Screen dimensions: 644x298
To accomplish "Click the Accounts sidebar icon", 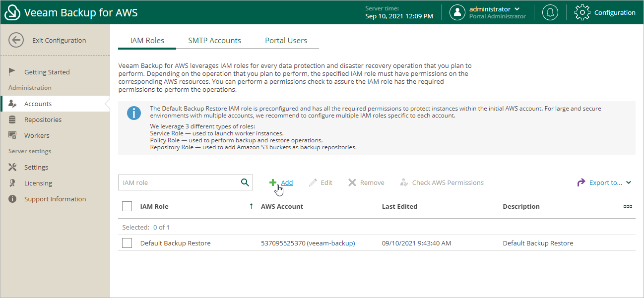I will tap(12, 104).
